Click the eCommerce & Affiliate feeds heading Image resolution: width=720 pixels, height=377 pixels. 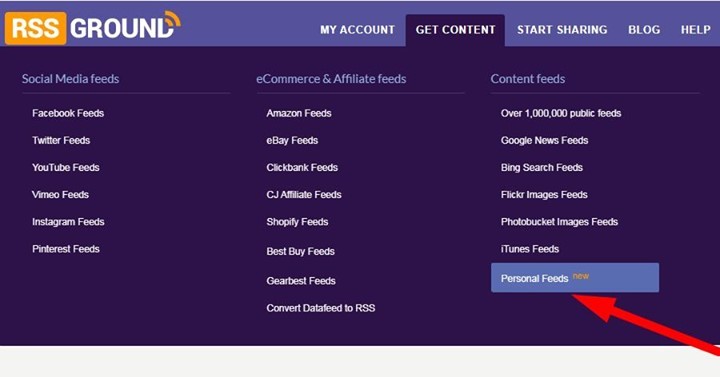[331, 79]
